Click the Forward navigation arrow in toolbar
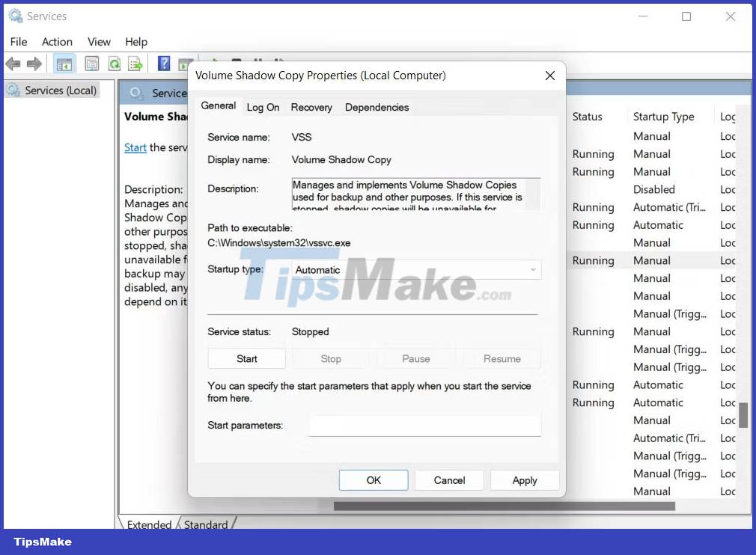The image size is (756, 555). point(34,64)
